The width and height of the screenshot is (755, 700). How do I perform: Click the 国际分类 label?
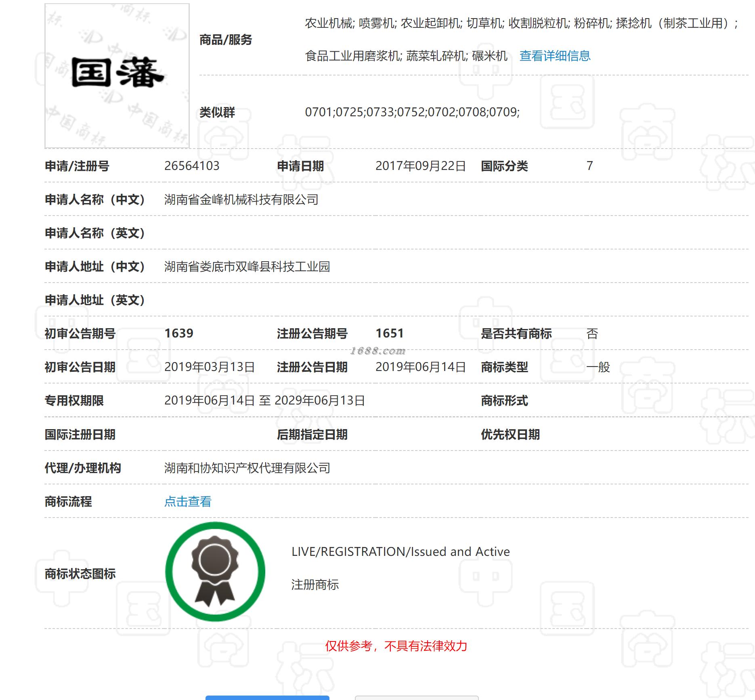(x=504, y=166)
